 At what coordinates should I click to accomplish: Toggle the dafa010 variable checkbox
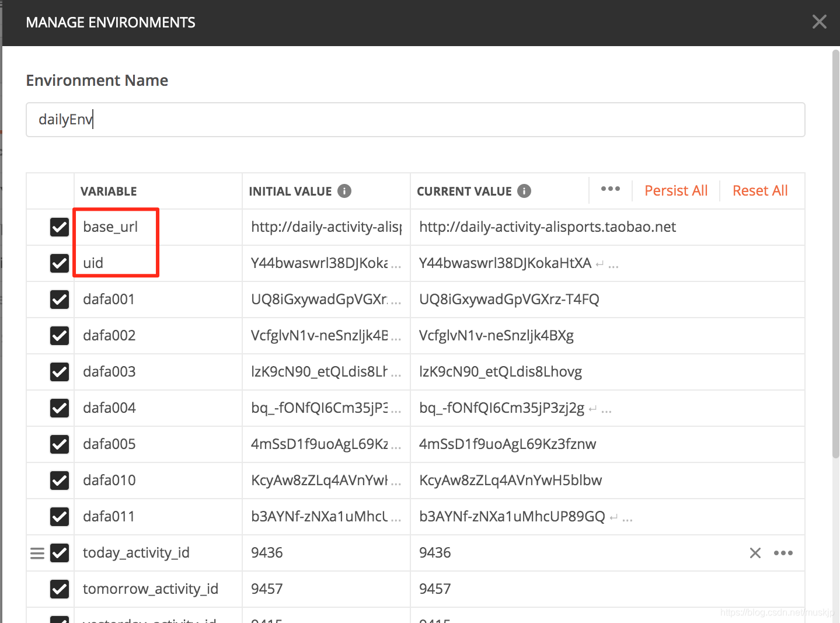coord(60,481)
